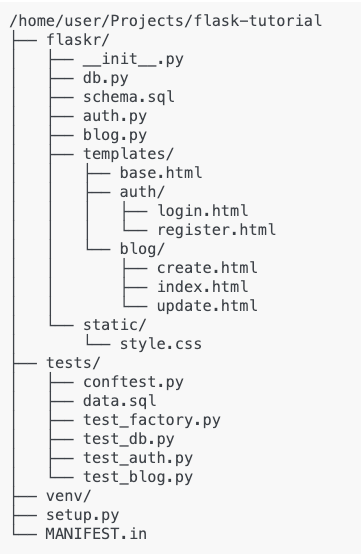Click the __init__.py file name

click(134, 59)
